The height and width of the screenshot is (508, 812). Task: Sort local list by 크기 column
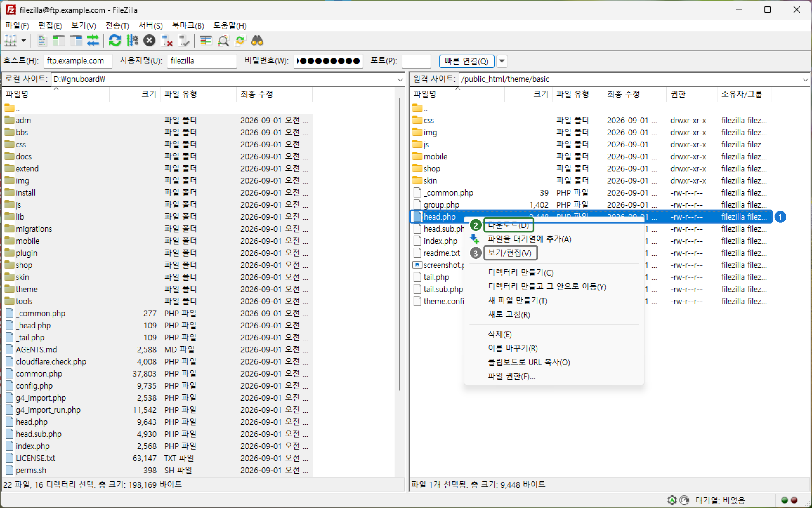(x=134, y=94)
